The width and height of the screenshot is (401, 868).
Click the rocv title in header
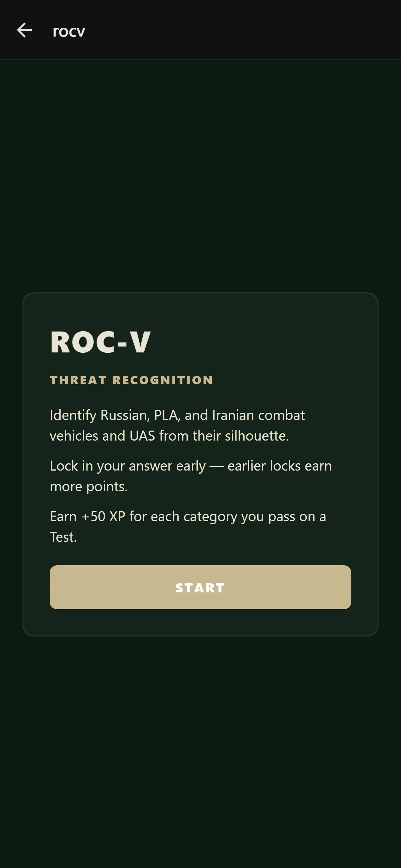[69, 31]
